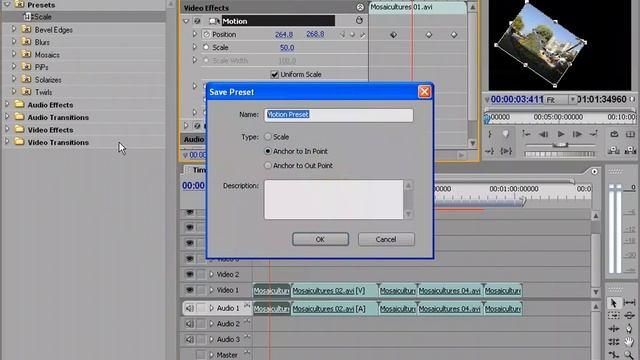Click OK in Save Preset dialog
The width and height of the screenshot is (640, 360).
320,239
